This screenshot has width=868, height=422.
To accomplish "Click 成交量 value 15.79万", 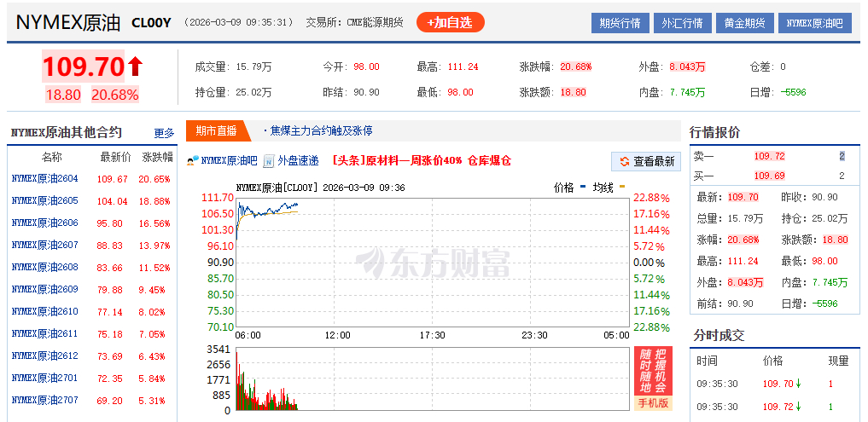I will (254, 66).
